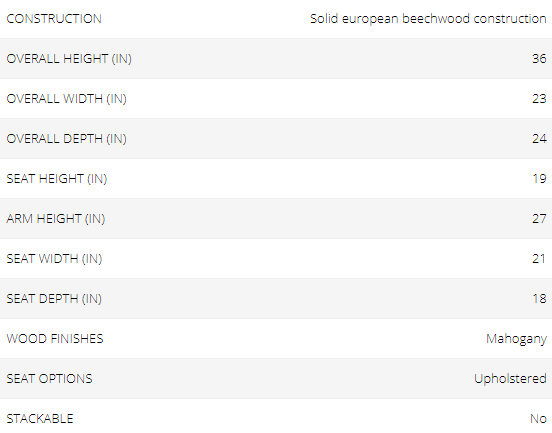552x433 pixels.
Task: Click the STACKABLE row label
Action: coord(40,419)
